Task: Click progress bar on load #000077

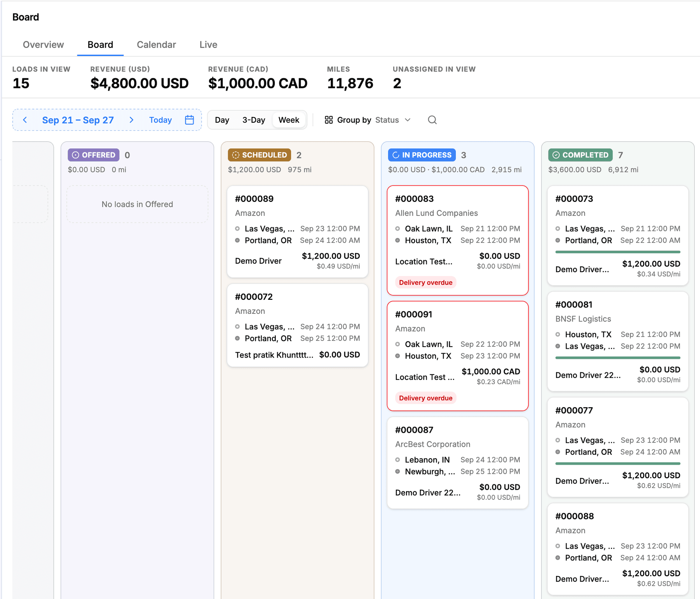Action: [x=618, y=464]
